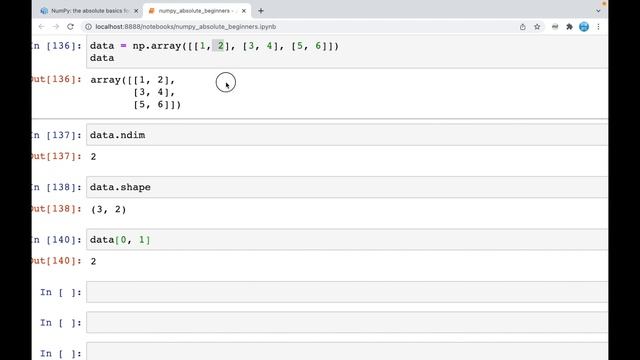Image resolution: width=640 pixels, height=360 pixels.
Task: Reload the notebook page
Action: (70, 27)
